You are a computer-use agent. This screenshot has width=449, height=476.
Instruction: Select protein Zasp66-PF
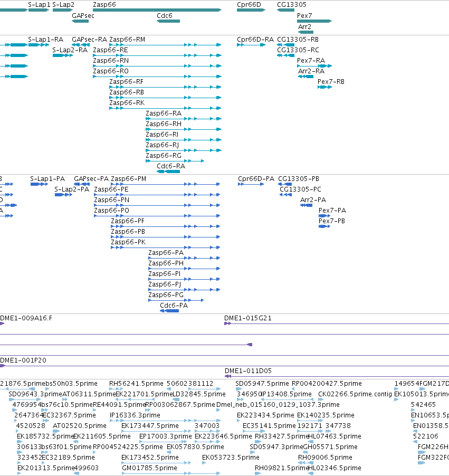coord(128,221)
